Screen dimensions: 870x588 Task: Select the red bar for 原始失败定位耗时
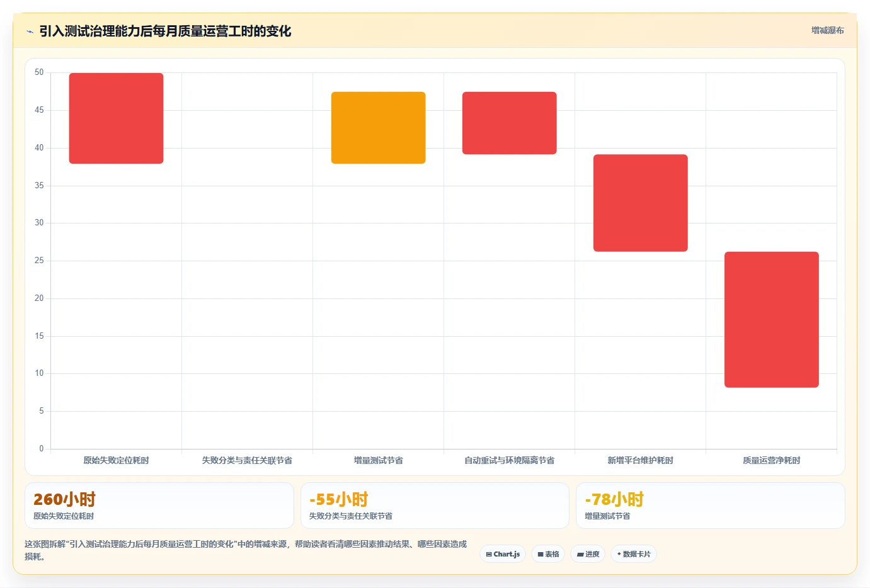tap(116, 118)
